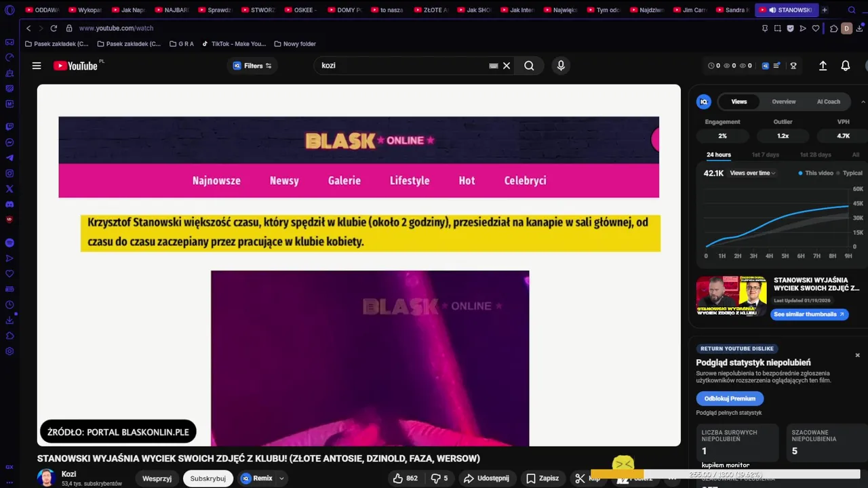Open Messenger in the sidebar
868x488 pixels.
(x=9, y=142)
